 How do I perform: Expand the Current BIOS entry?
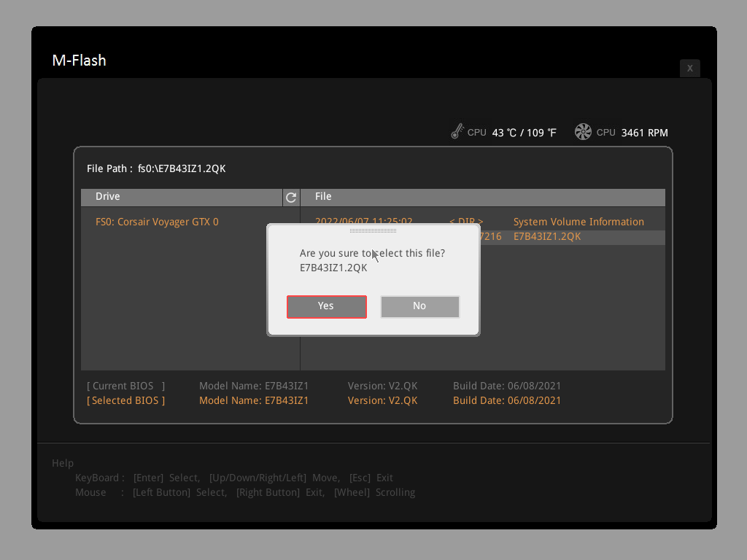(x=125, y=386)
